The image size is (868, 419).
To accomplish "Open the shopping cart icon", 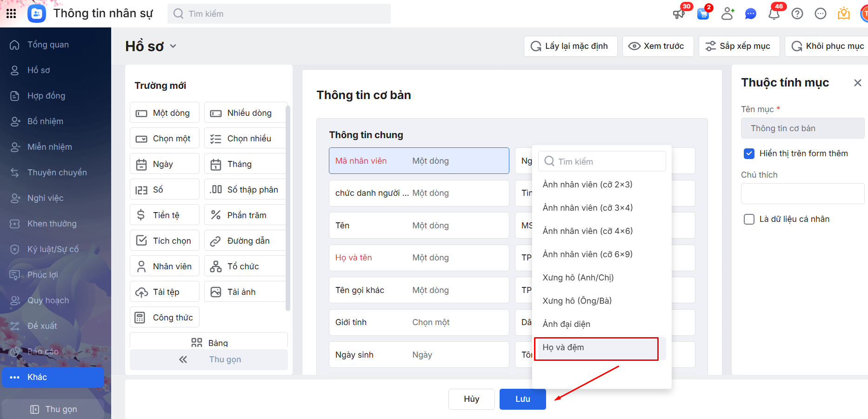I will tap(703, 14).
